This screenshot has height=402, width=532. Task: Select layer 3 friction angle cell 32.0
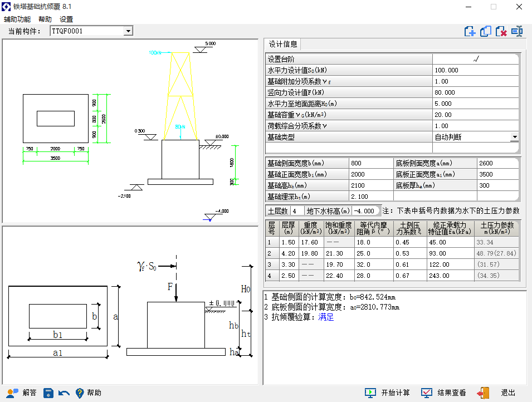pos(374,264)
